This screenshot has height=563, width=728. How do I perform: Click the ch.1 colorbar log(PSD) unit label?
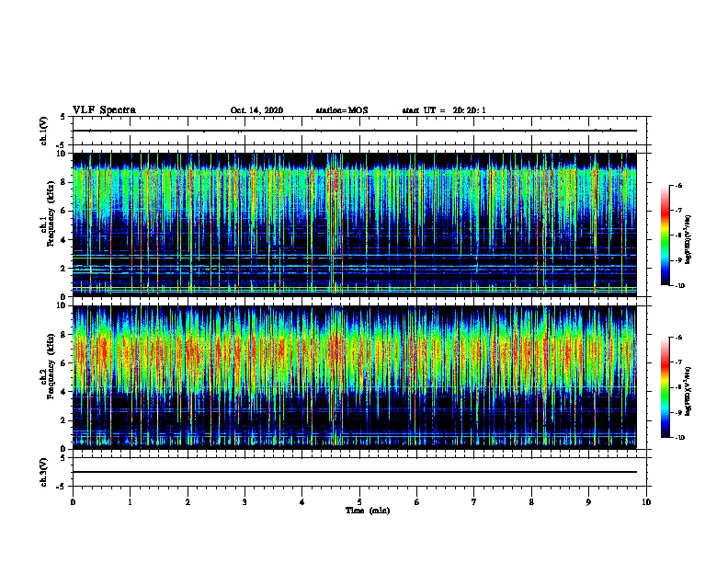(688, 240)
